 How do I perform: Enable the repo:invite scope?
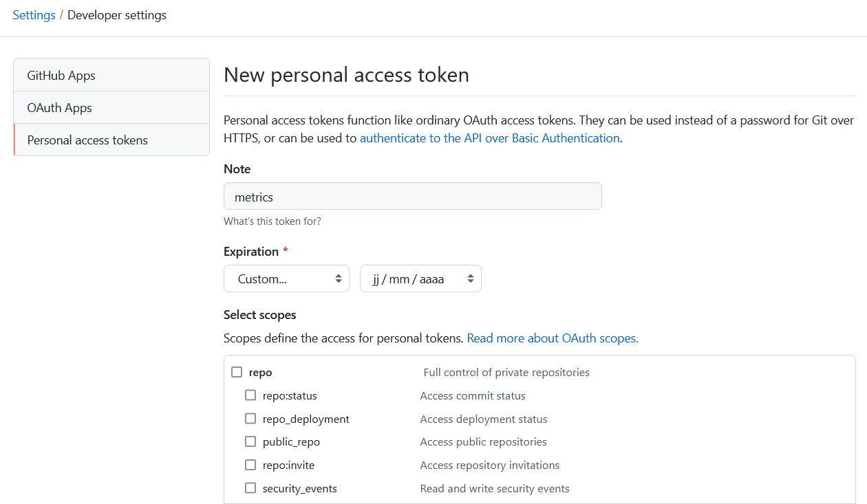point(250,465)
